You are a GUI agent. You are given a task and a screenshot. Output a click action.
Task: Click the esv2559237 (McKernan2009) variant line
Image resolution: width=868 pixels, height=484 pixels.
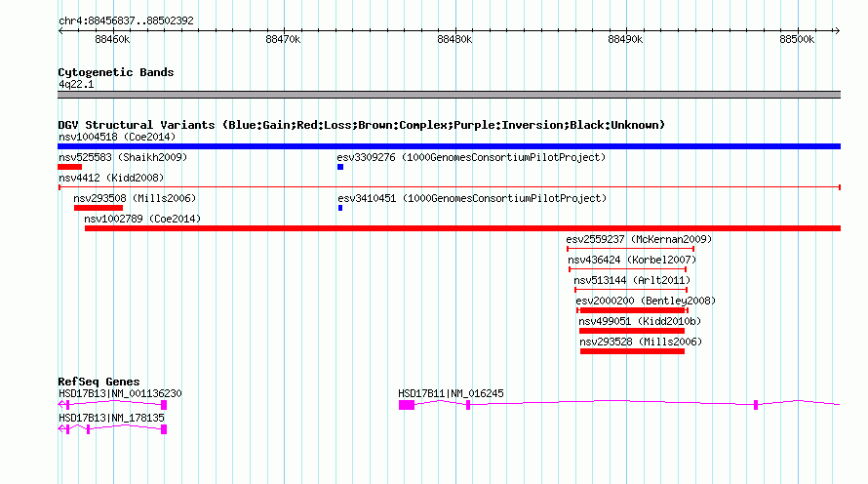pos(630,249)
